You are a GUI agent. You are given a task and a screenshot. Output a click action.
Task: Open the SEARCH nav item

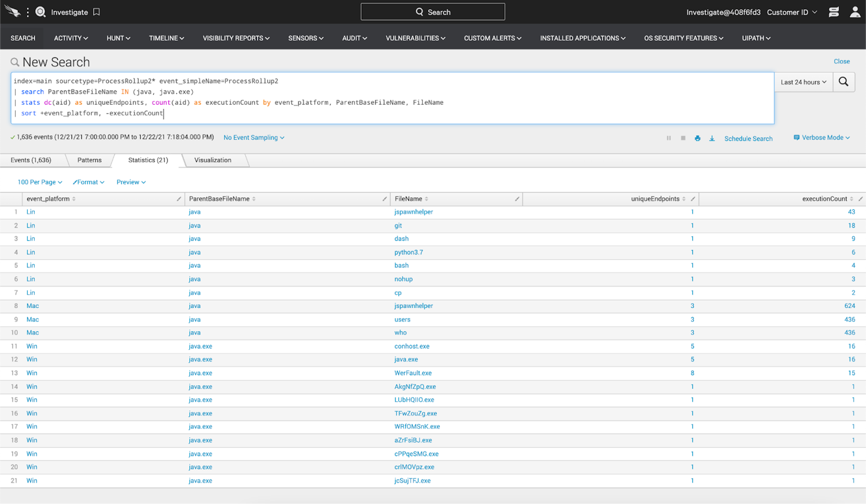(23, 38)
